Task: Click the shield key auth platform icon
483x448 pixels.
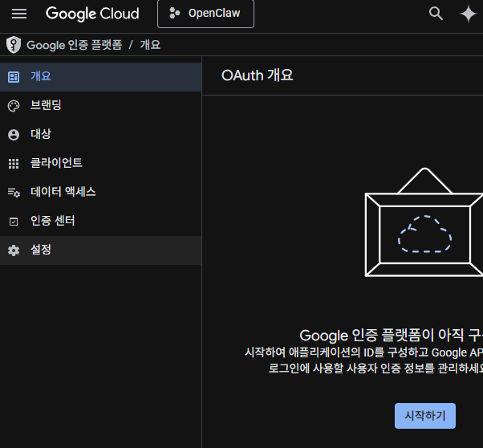Action: point(14,45)
